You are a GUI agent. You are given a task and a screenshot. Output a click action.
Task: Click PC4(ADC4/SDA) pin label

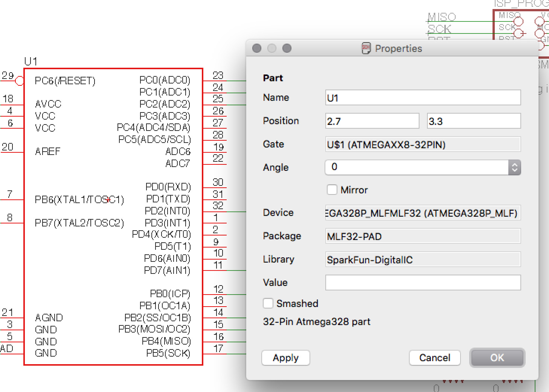click(154, 128)
